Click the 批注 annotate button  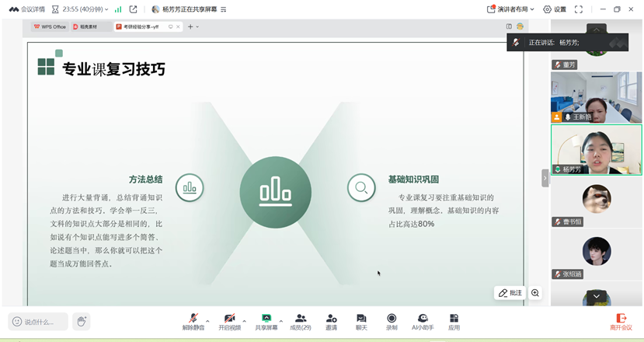click(x=510, y=293)
